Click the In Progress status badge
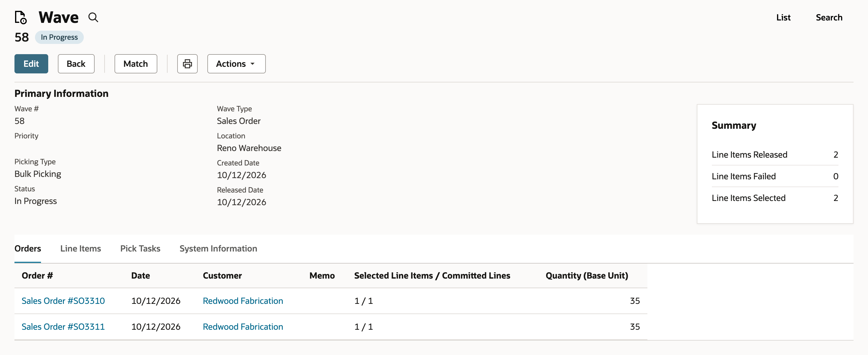 [59, 37]
